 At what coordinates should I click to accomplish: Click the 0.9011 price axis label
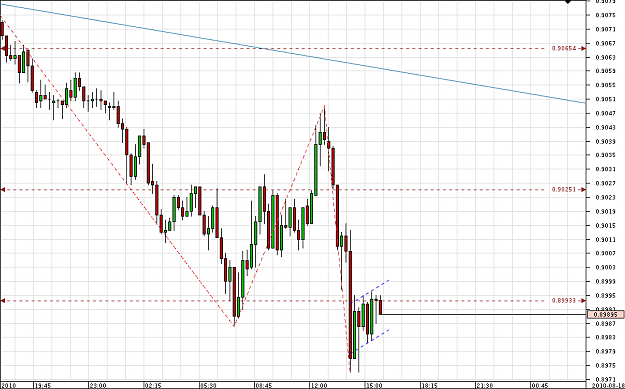[605, 239]
